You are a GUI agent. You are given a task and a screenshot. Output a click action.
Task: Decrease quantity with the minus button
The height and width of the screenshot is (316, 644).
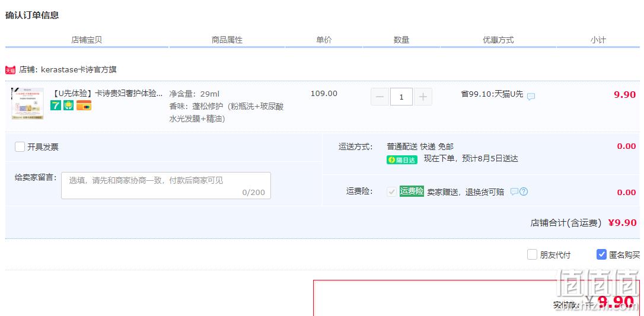click(380, 97)
